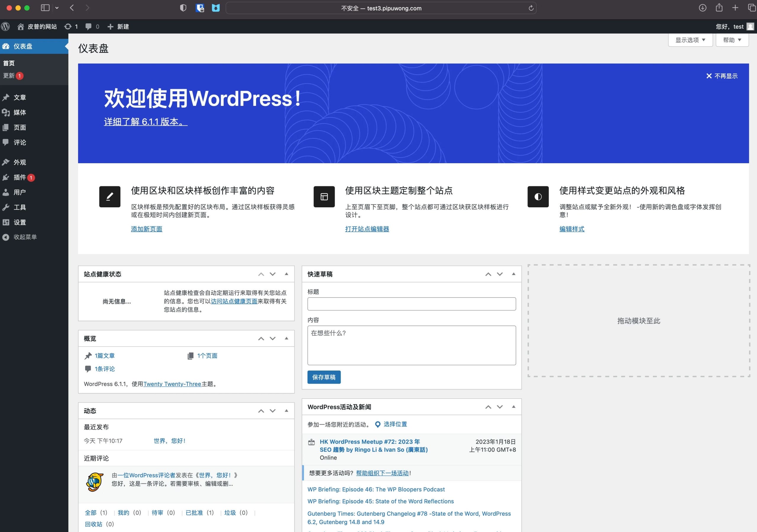The width and height of the screenshot is (757, 532).
Task: Expand 显示选项 dropdown
Action: [690, 40]
